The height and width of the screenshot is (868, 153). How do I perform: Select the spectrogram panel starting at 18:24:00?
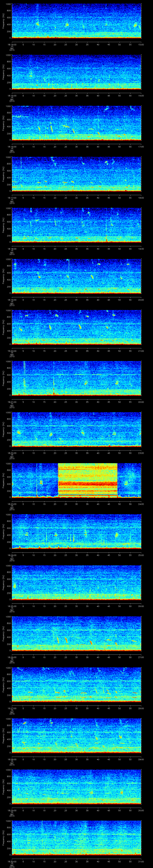[77, 531]
